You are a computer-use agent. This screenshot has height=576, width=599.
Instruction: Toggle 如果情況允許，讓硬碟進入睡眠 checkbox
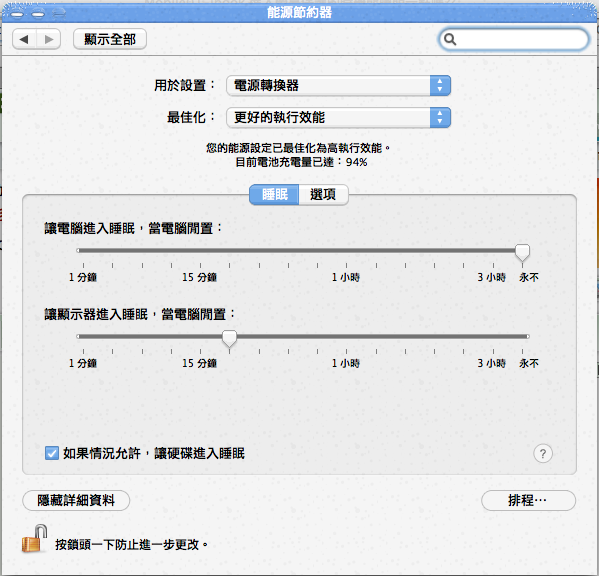52,453
